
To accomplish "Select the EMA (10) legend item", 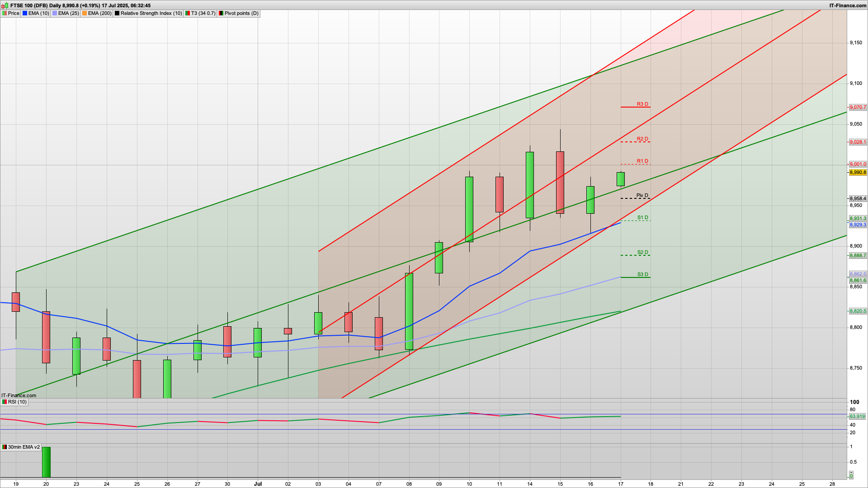I will (36, 14).
